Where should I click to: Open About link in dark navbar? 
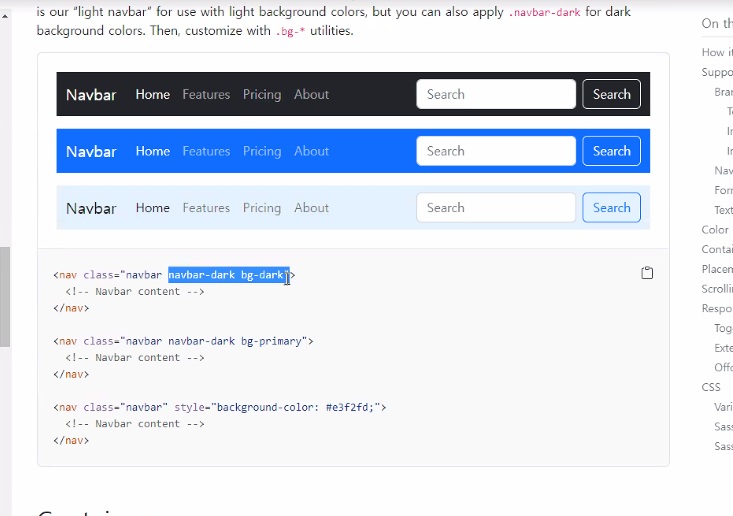pos(311,94)
